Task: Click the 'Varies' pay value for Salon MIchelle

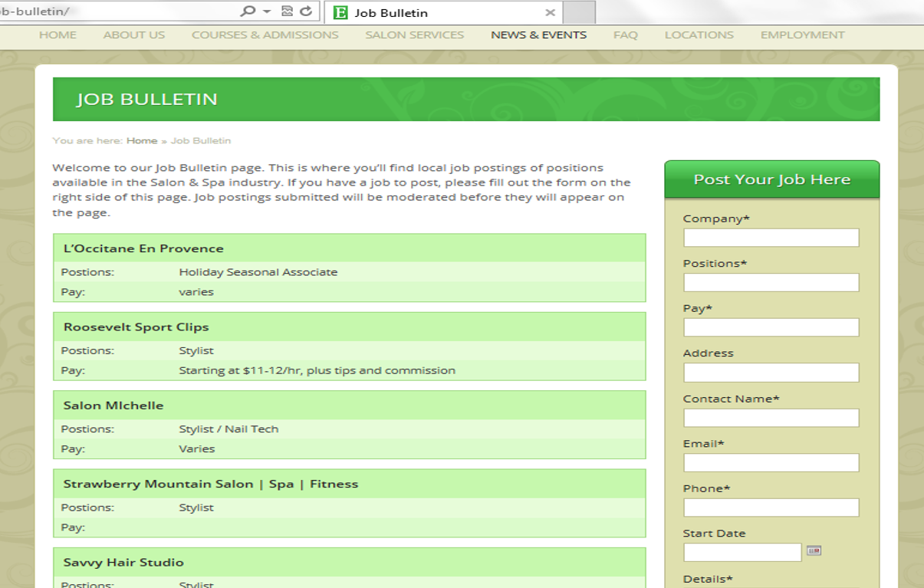Action: (196, 449)
